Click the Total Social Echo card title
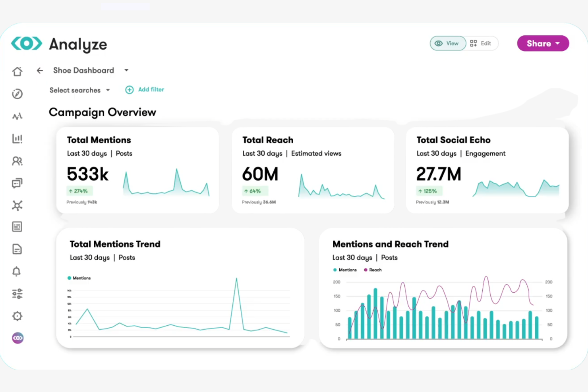 pos(453,140)
